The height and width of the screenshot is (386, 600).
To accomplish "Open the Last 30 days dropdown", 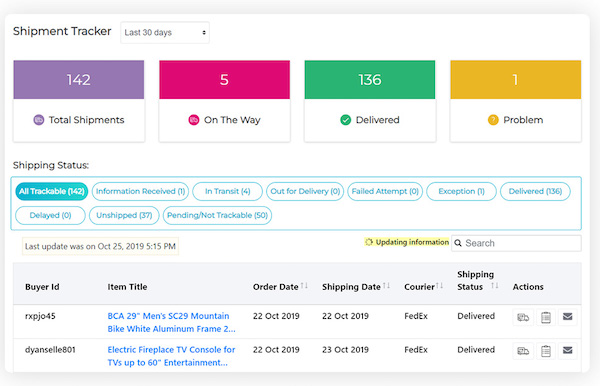I will coord(165,33).
